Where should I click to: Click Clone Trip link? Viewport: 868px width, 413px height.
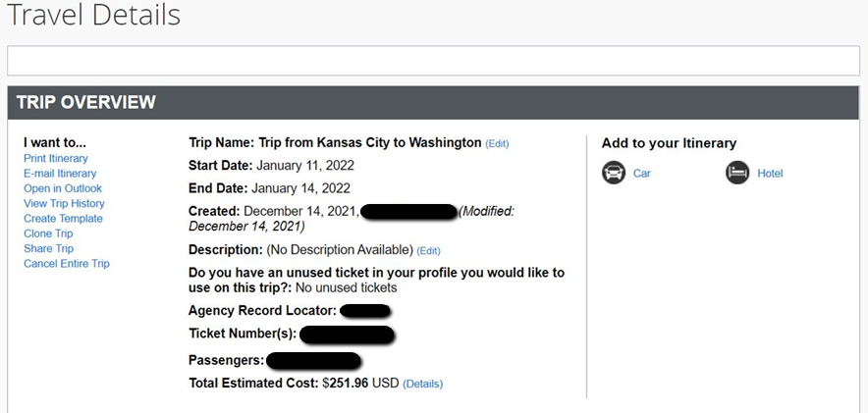[x=48, y=233]
